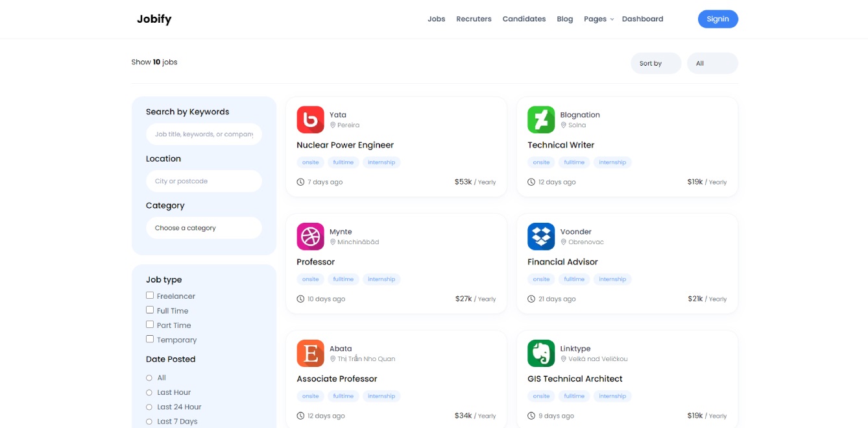Click the location pin beside Obrenovac
868x428 pixels.
(564, 242)
